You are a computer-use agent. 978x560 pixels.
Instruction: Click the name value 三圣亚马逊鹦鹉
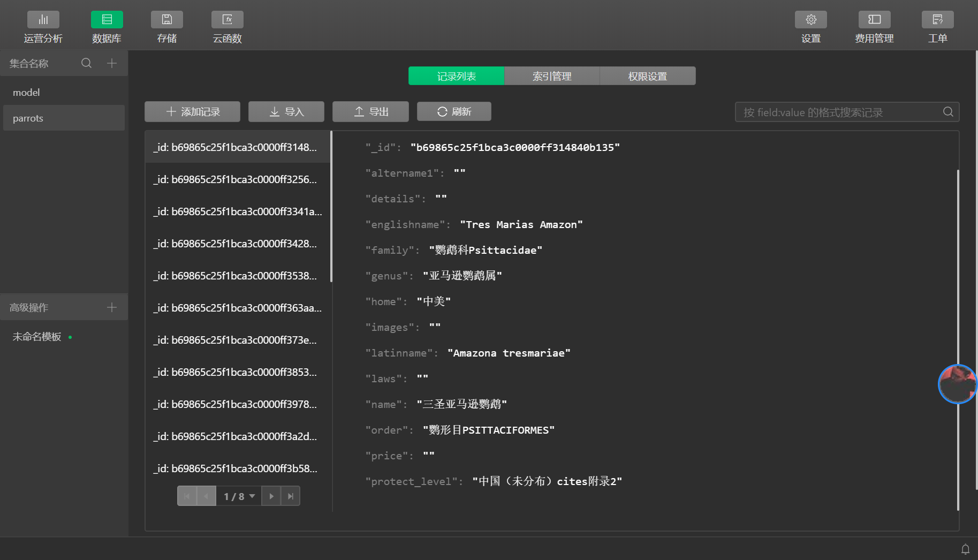pos(462,404)
